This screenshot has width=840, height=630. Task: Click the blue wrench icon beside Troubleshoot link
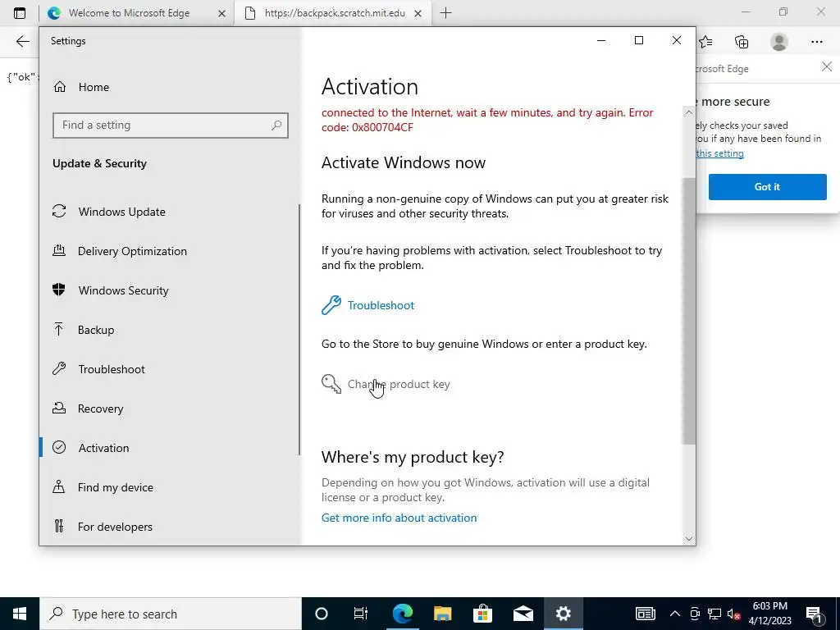click(x=331, y=305)
